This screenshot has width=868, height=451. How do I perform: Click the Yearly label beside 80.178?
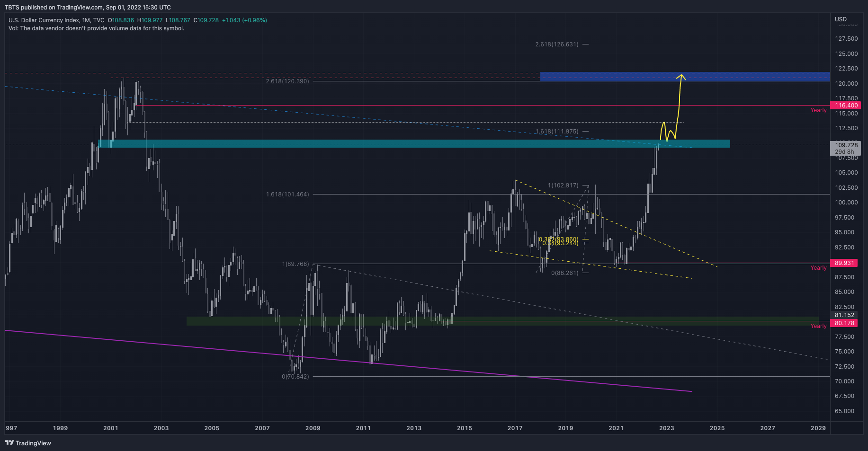click(818, 326)
